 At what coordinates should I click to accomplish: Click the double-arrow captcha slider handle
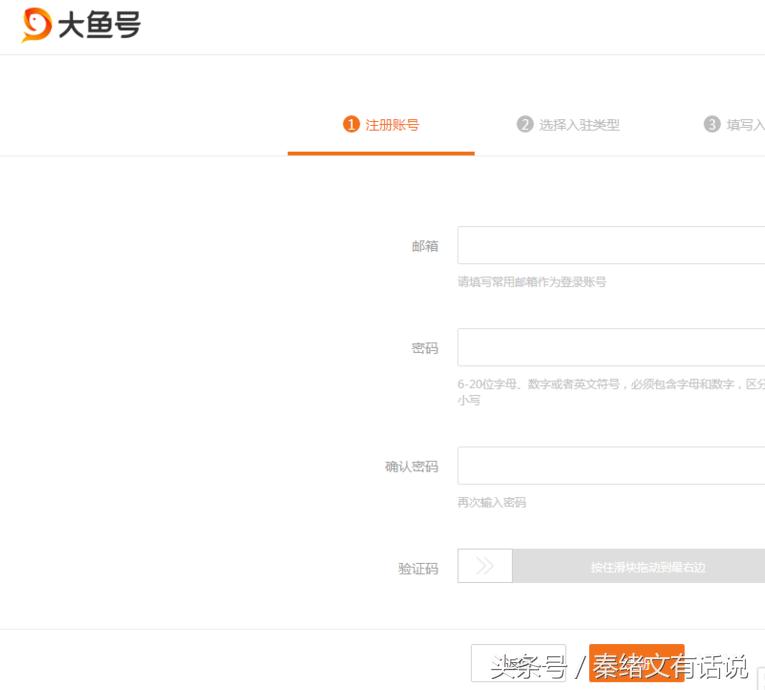(x=485, y=566)
